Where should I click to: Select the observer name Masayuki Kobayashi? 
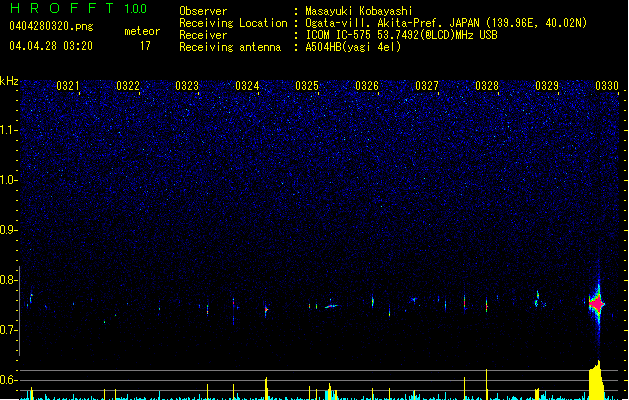359,11
